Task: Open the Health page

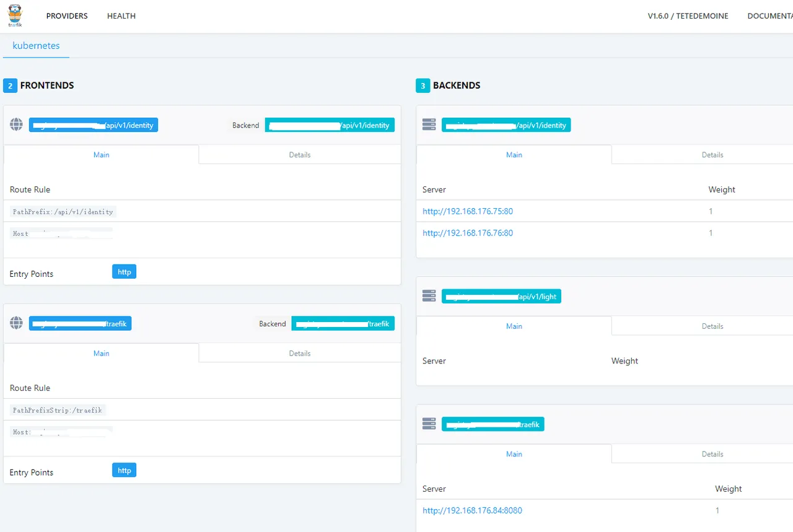Action: [121, 16]
